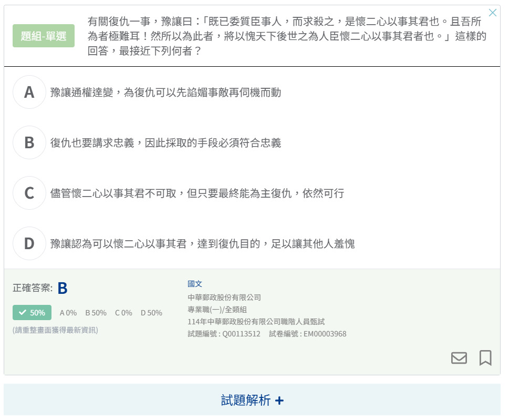Image resolution: width=509 pixels, height=420 pixels.
Task: Open the 114年中華郵政股份有限公司職階人員甄試 exam entry
Action: [x=256, y=322]
